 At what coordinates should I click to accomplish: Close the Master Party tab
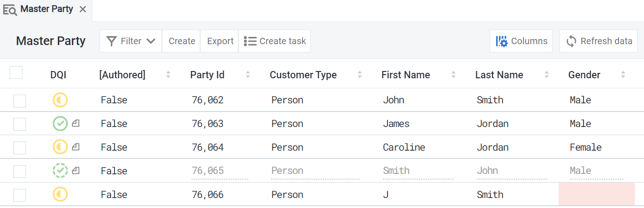[83, 10]
